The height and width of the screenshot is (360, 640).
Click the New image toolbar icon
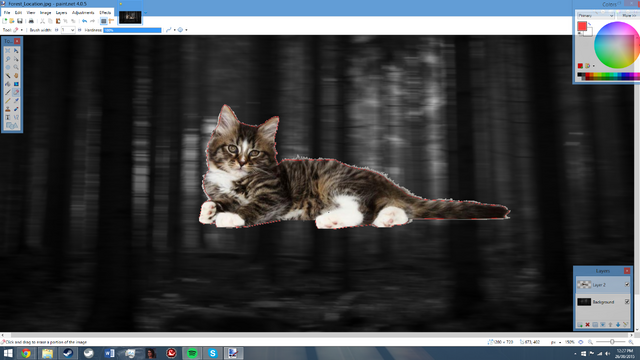[5, 21]
